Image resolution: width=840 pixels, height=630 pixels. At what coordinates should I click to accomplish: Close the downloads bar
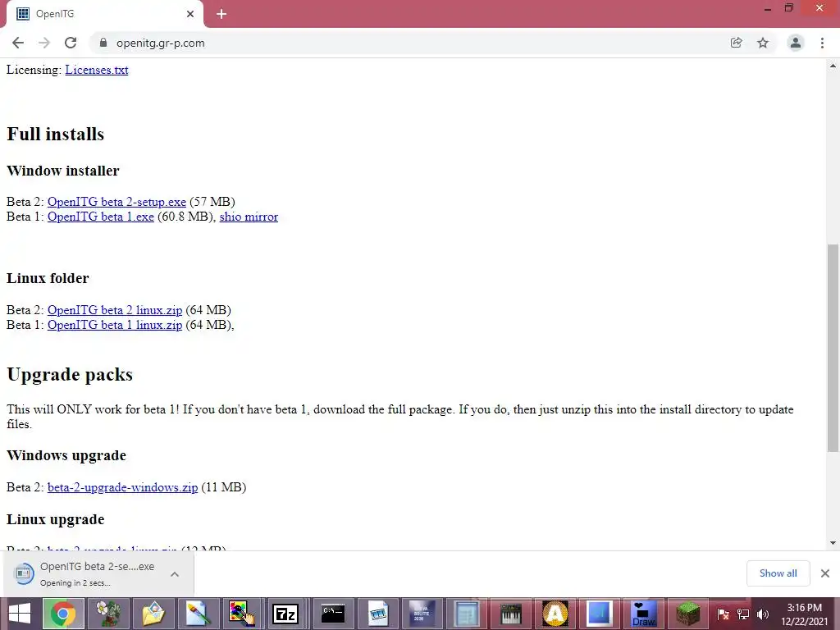825,573
